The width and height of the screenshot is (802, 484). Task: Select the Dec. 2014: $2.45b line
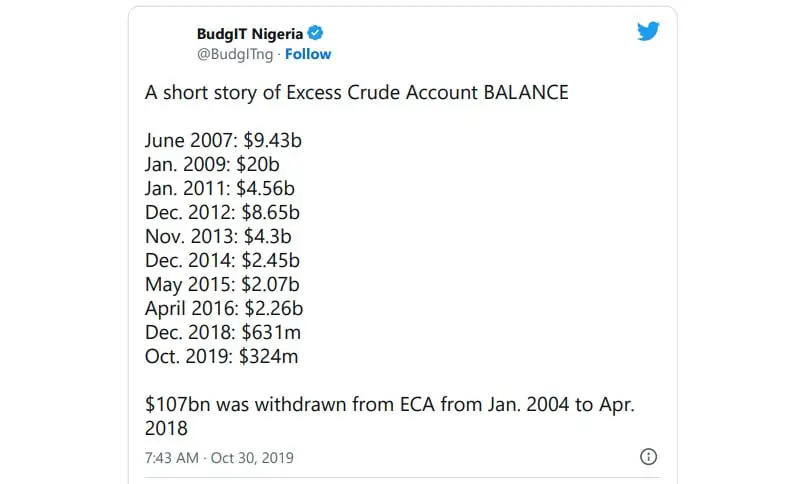[x=222, y=261]
